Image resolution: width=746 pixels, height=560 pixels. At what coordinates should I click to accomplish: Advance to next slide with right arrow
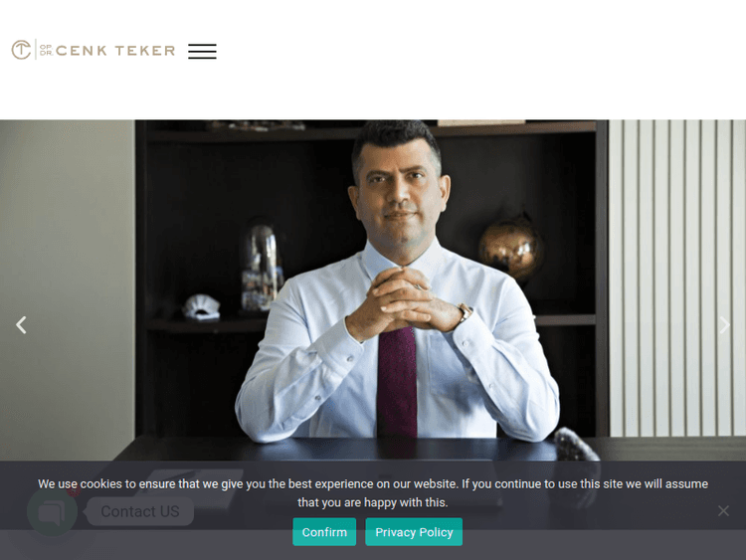[724, 325]
